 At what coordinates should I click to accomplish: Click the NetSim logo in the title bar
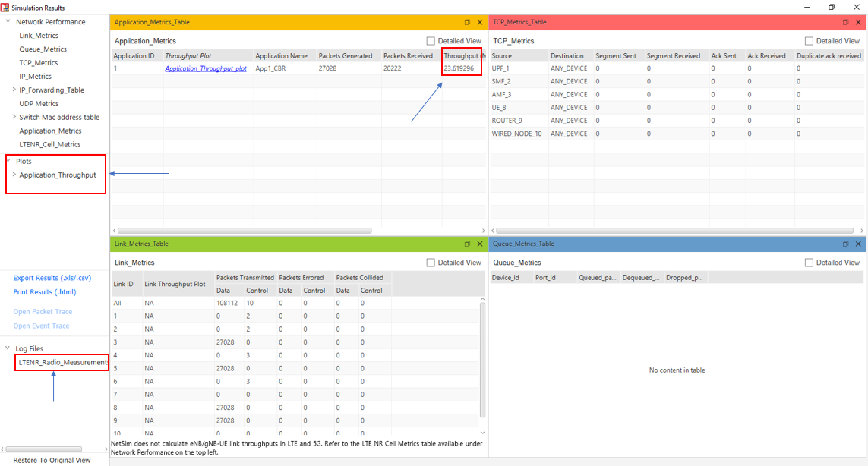pyautogui.click(x=6, y=6)
